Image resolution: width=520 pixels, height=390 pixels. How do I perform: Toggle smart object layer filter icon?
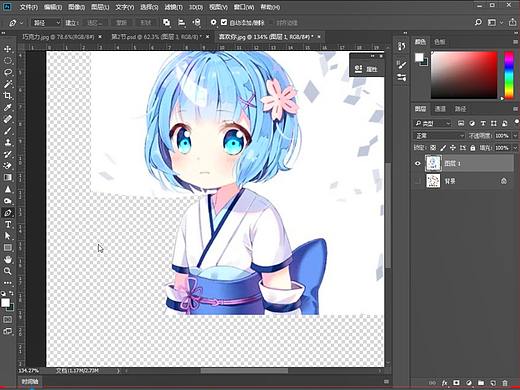pos(505,123)
